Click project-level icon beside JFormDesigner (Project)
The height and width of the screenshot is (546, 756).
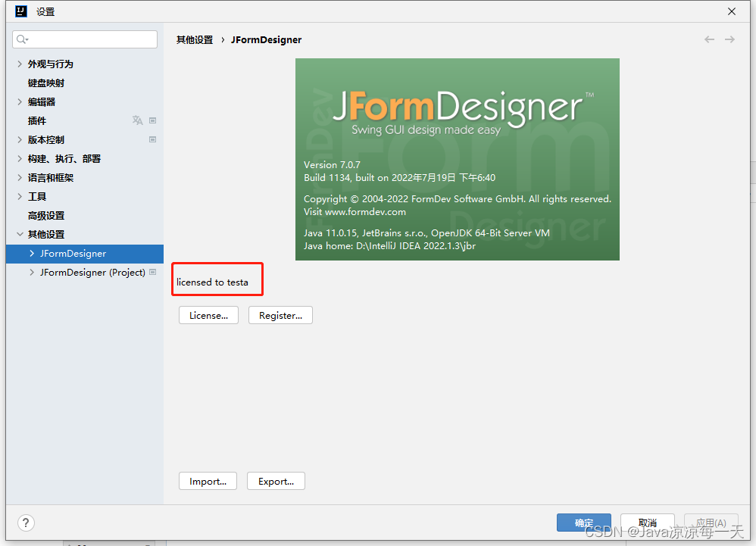point(152,273)
